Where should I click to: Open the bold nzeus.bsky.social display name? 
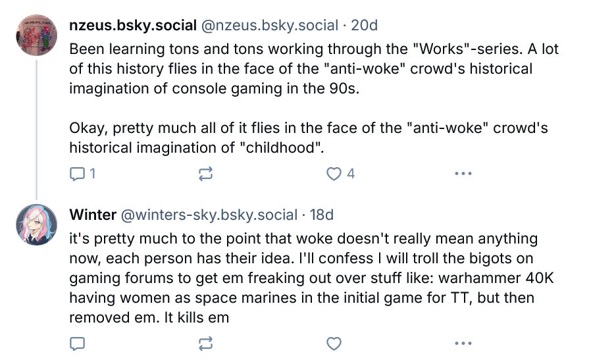[x=133, y=25]
